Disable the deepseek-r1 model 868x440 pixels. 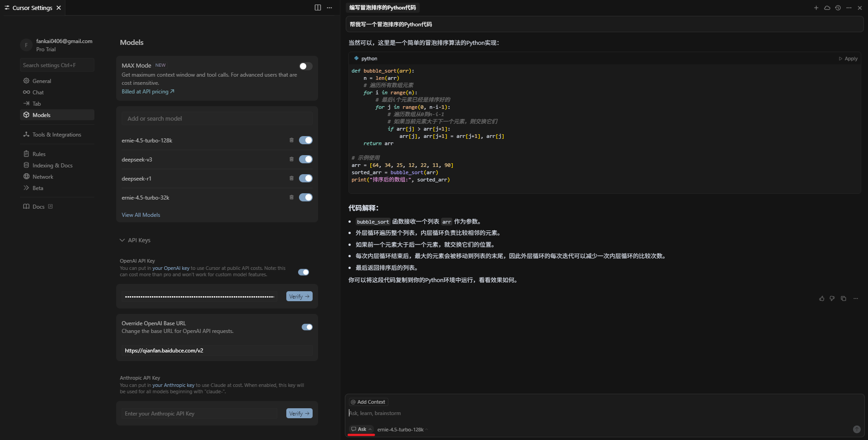click(x=306, y=178)
